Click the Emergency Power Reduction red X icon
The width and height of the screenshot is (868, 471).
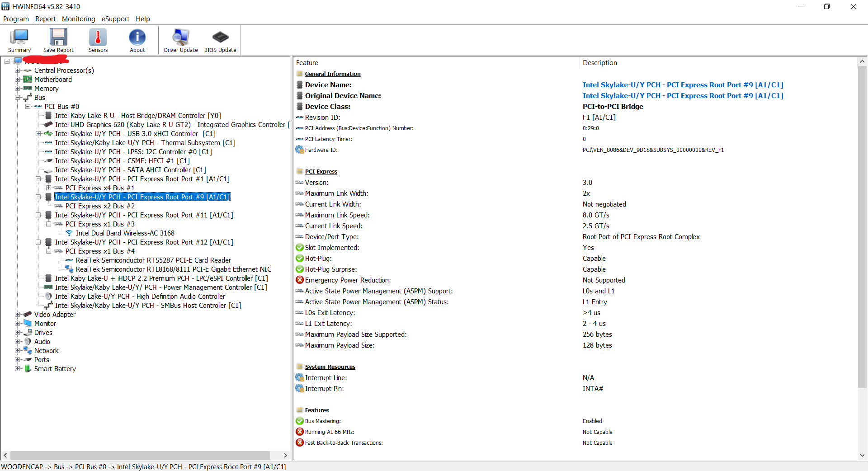300,280
